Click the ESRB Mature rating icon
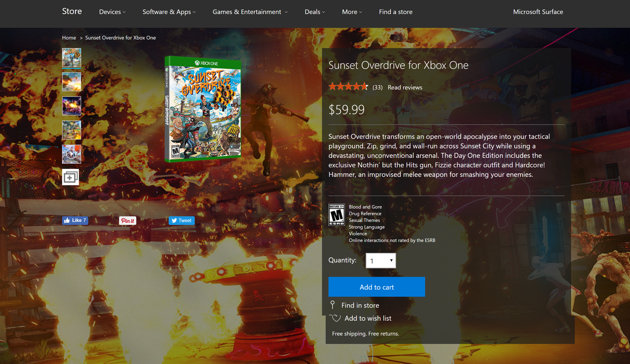 (336, 215)
